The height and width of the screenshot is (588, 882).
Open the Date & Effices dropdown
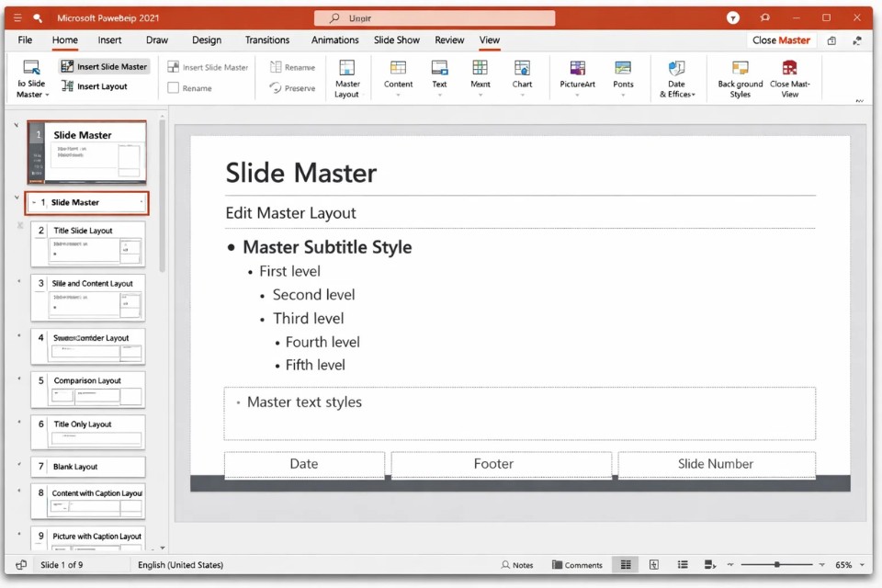coord(676,95)
